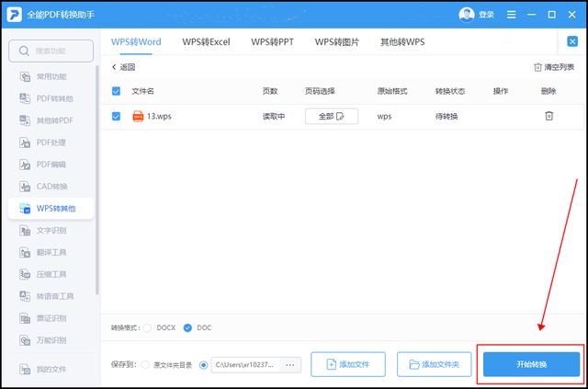Click the 13.wps file name
The width and height of the screenshot is (588, 389).
[x=159, y=117]
